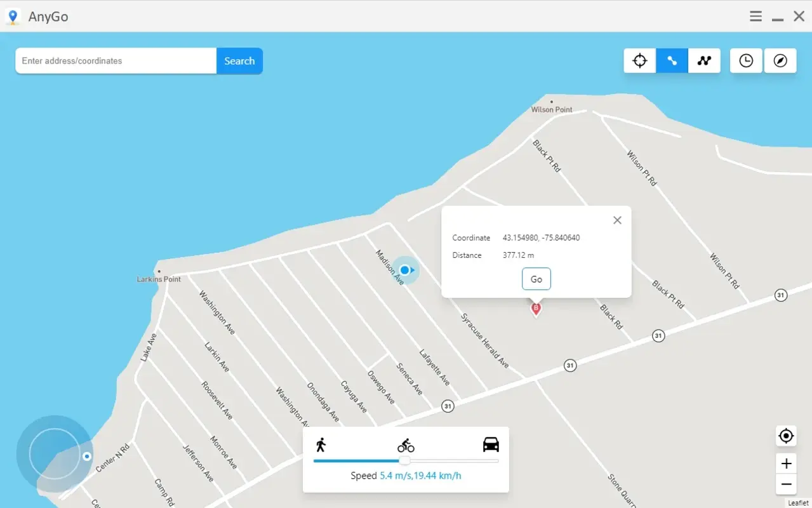
Task: Click the Search button
Action: pyautogui.click(x=239, y=60)
